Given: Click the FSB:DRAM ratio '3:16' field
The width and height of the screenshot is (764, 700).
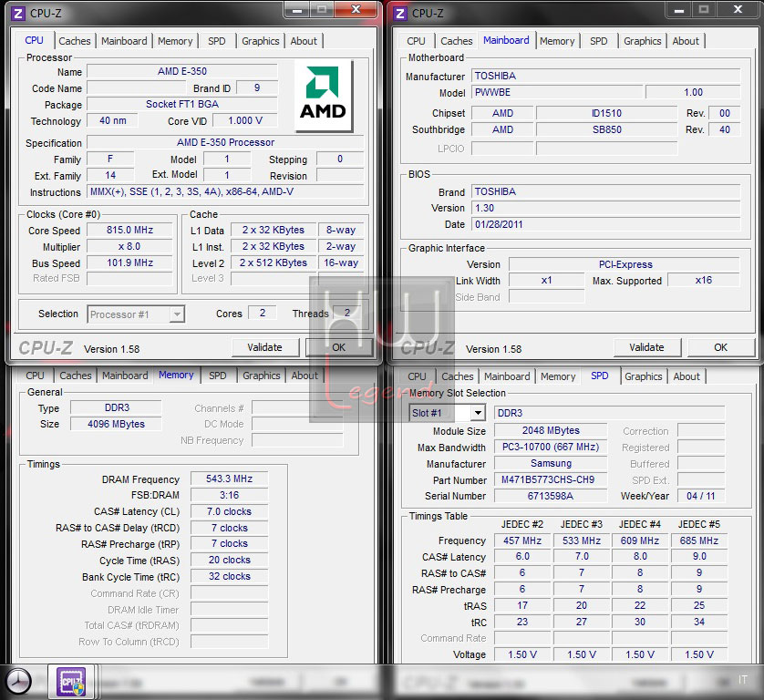Looking at the screenshot, I should point(229,496).
